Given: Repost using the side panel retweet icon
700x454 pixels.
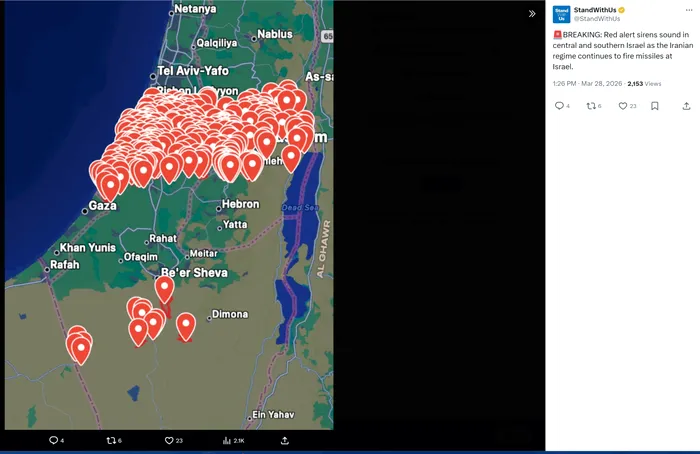Looking at the screenshot, I should [591, 106].
